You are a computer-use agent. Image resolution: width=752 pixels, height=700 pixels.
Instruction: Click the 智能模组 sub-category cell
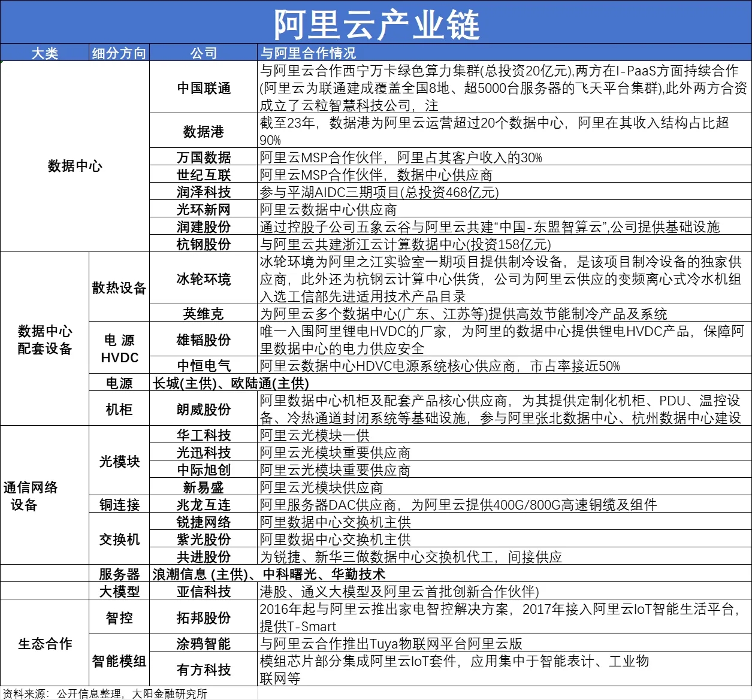point(119,660)
